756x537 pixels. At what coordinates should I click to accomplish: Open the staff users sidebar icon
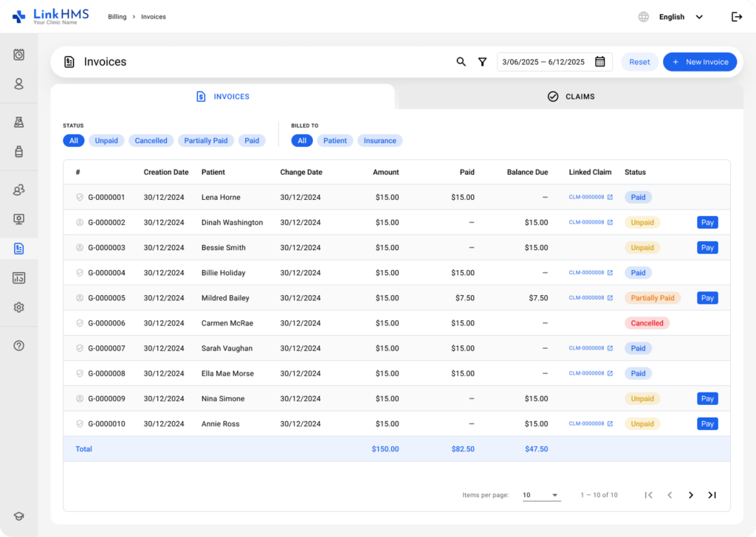click(x=18, y=190)
